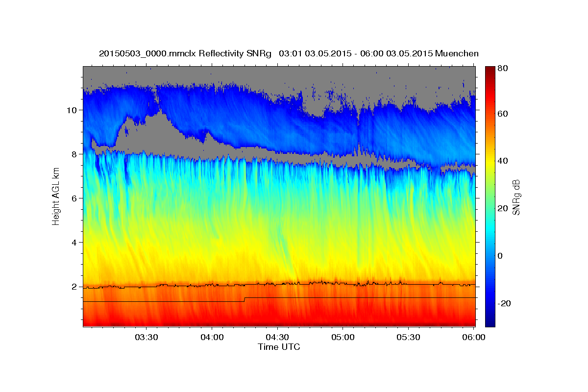
Task: Click the 'SNRg dB' colorbar label
Action: point(516,196)
